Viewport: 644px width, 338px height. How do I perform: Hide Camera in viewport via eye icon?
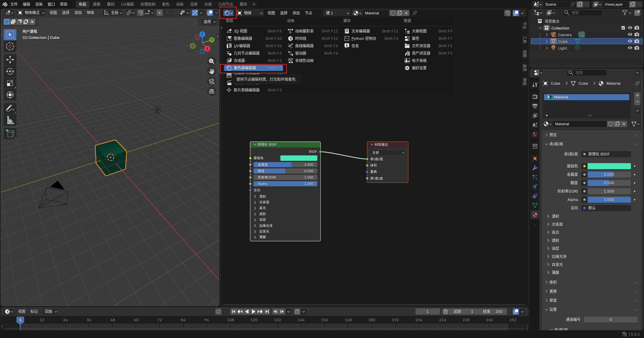click(630, 35)
